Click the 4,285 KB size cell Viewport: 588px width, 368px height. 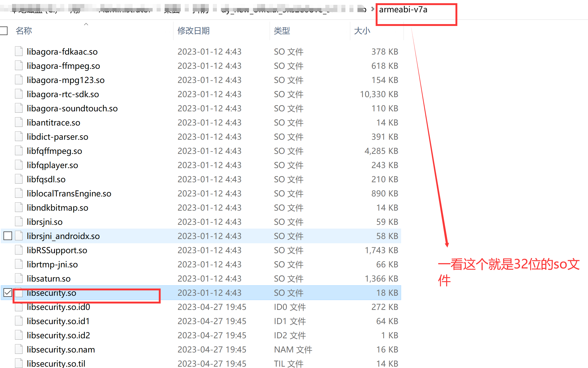381,151
